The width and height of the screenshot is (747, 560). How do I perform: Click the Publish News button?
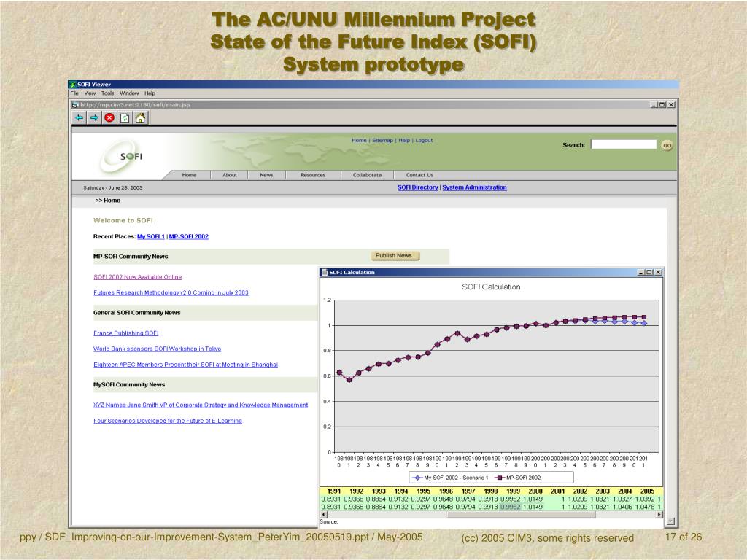[395, 256]
